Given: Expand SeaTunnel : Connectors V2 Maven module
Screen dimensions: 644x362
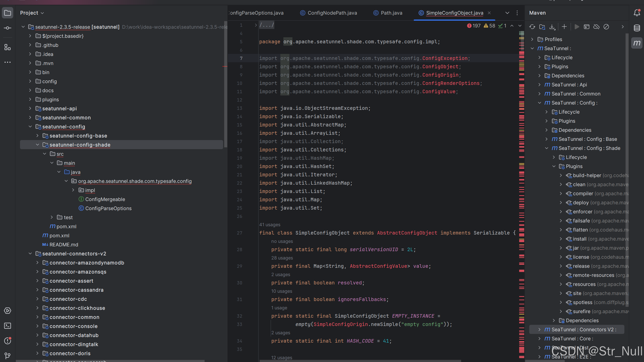Looking at the screenshot, I should [x=539, y=330].
